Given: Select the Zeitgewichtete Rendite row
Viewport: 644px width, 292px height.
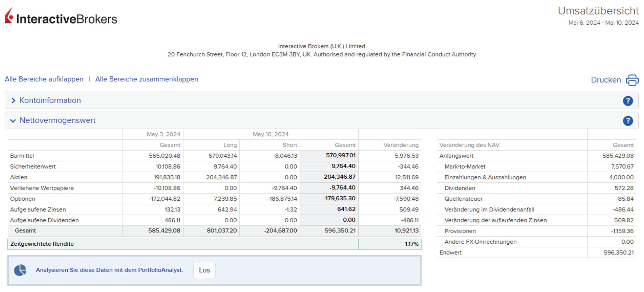Looking at the screenshot, I should (42, 244).
